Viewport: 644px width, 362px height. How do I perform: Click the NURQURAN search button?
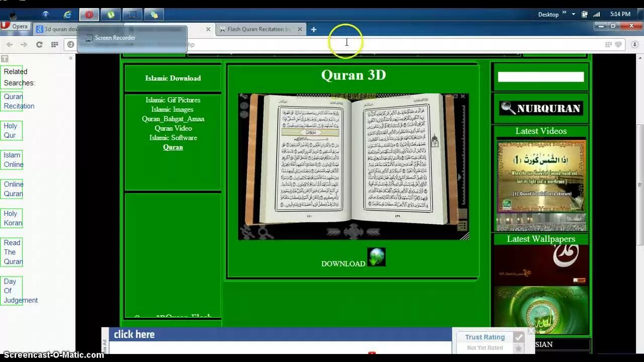pyautogui.click(x=541, y=108)
